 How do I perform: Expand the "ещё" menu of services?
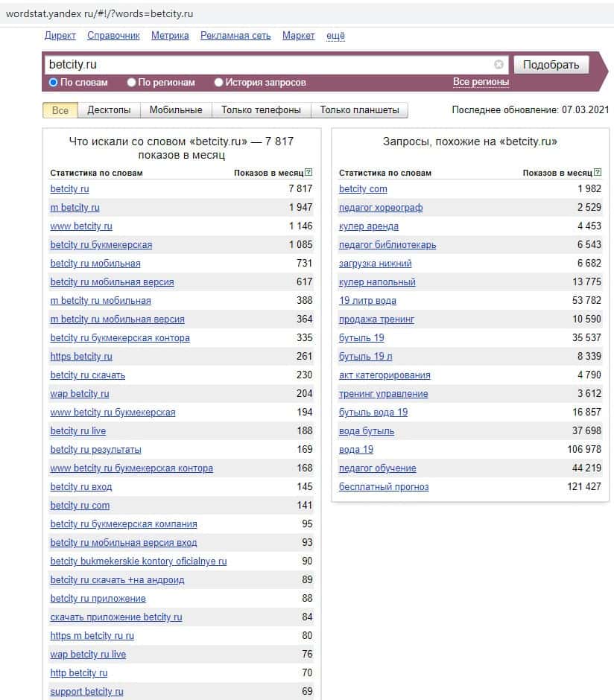coord(335,36)
